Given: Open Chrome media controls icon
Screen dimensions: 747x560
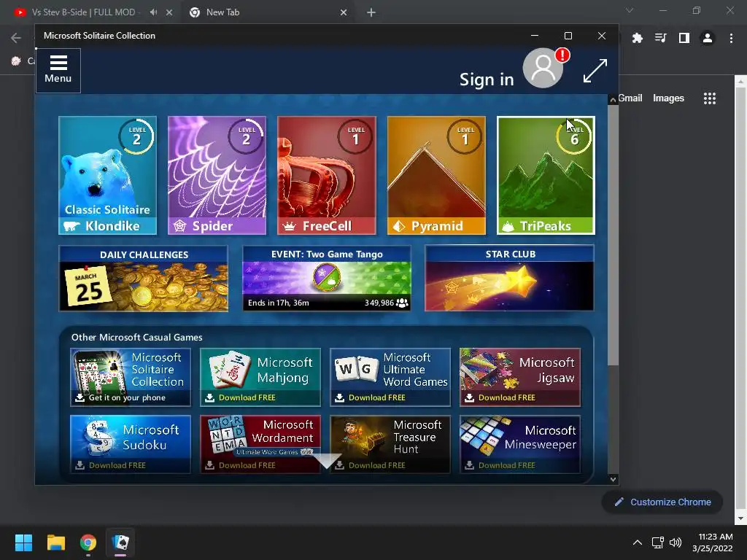Looking at the screenshot, I should tap(660, 38).
